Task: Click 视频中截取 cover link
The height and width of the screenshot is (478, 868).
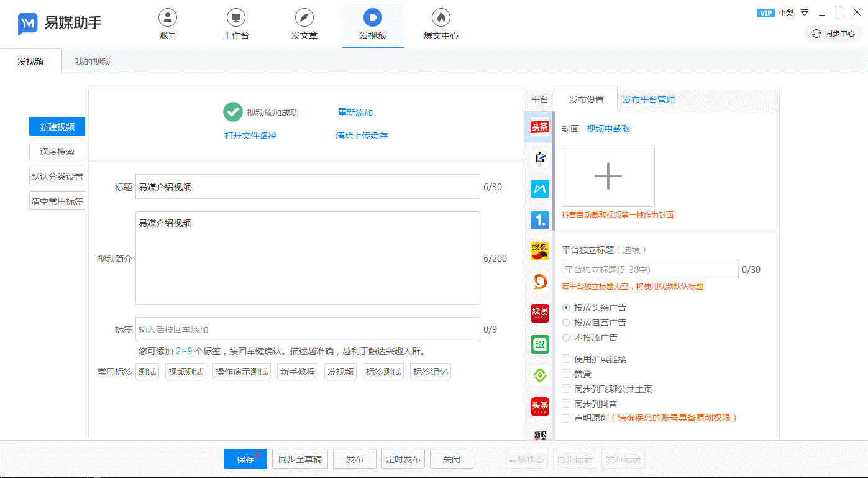Action: (608, 129)
